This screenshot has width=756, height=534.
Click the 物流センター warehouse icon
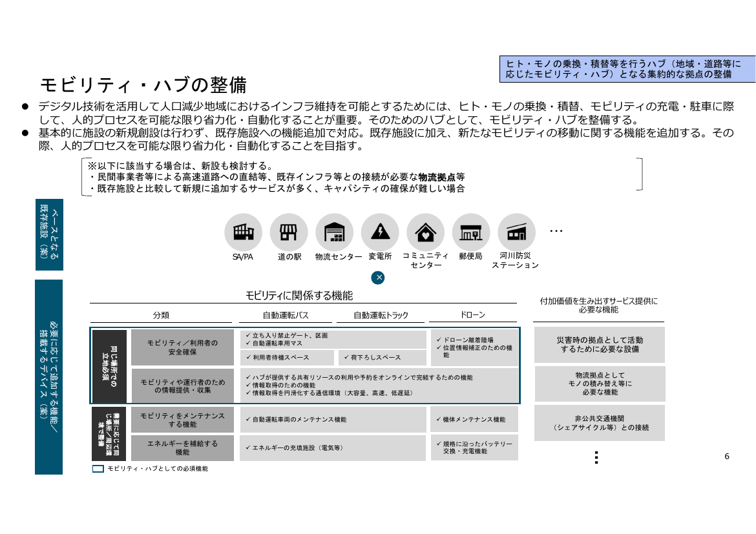tap(335, 232)
